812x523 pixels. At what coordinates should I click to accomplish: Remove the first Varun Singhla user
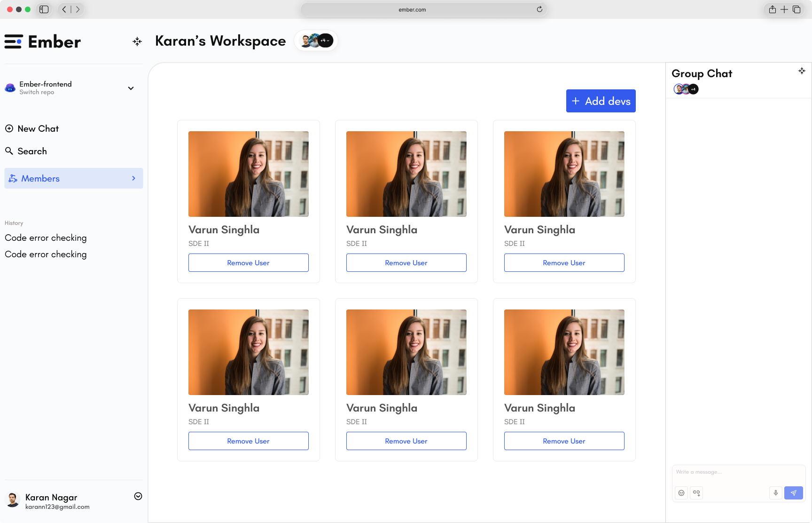tap(249, 263)
